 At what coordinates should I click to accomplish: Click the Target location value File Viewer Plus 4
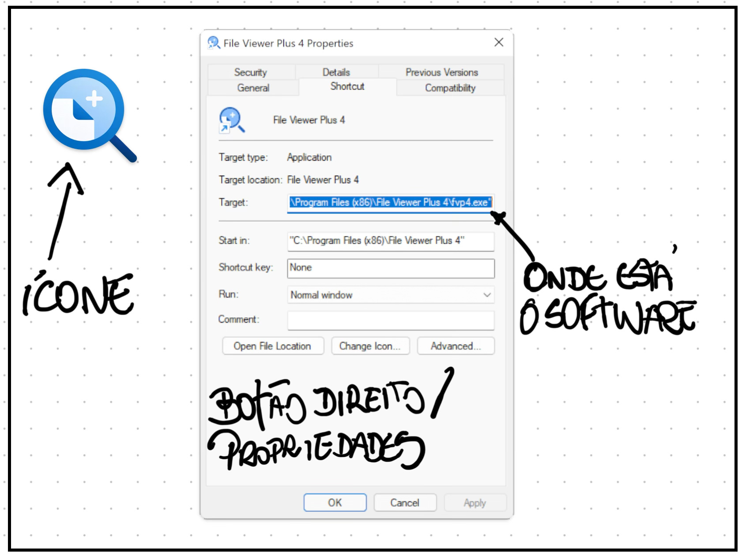click(x=323, y=180)
